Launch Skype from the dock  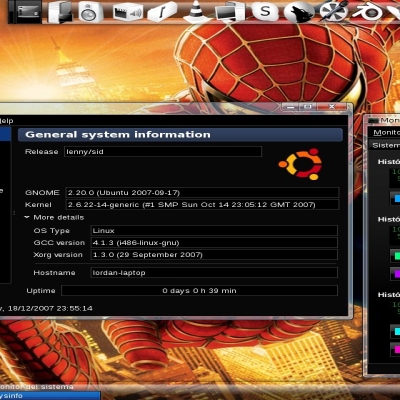265,12
